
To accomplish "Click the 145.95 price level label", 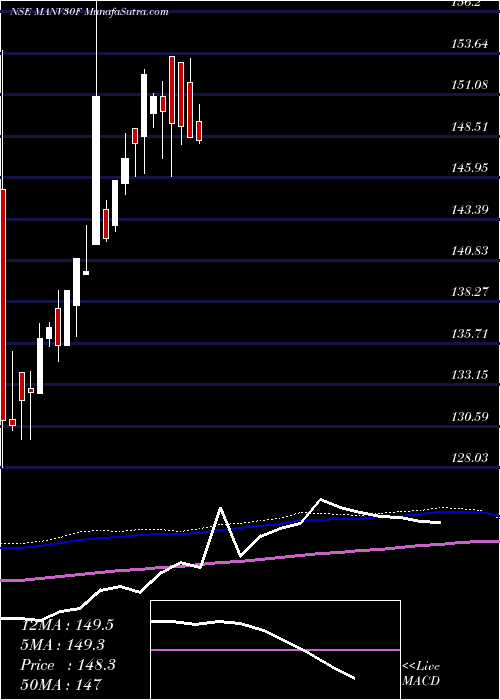I will click(468, 168).
